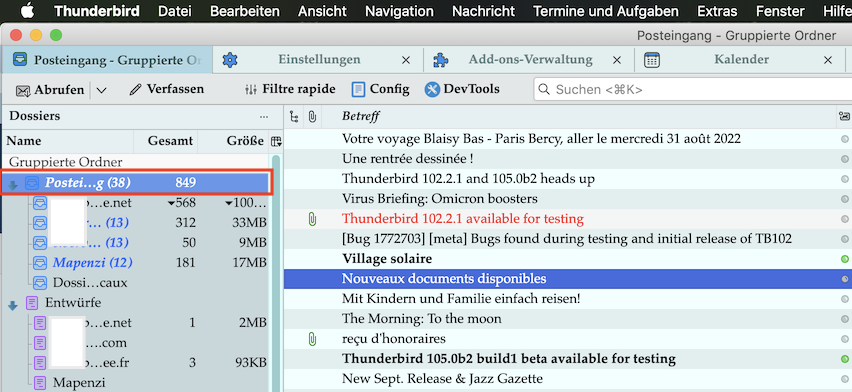Collapse the Posteingang grouped folder
This screenshot has height=392, width=852.
coord(13,185)
